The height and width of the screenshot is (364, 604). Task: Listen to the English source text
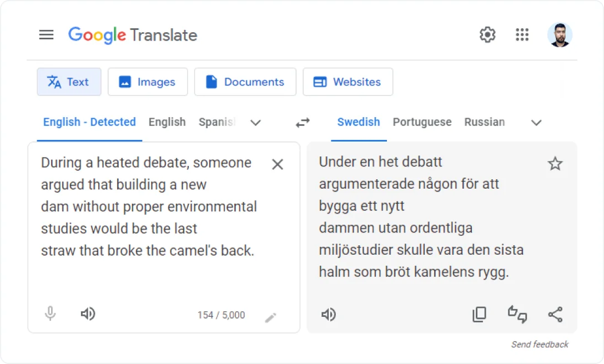tap(88, 314)
